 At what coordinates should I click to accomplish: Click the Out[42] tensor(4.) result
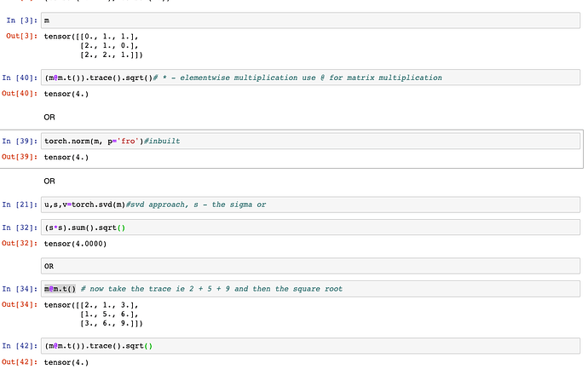pos(68,362)
